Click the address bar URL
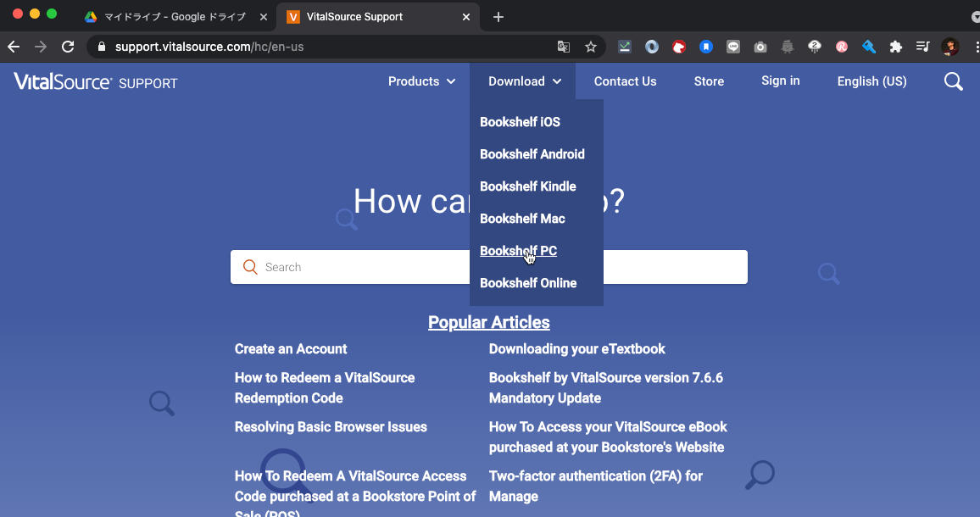Viewport: 980px width, 517px height. 209,47
